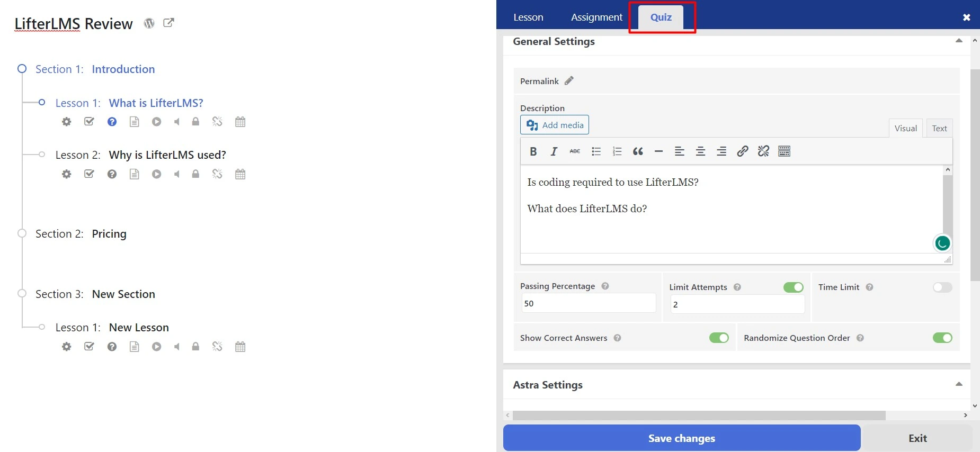
Task: Show help for Passing Percentage
Action: point(605,286)
